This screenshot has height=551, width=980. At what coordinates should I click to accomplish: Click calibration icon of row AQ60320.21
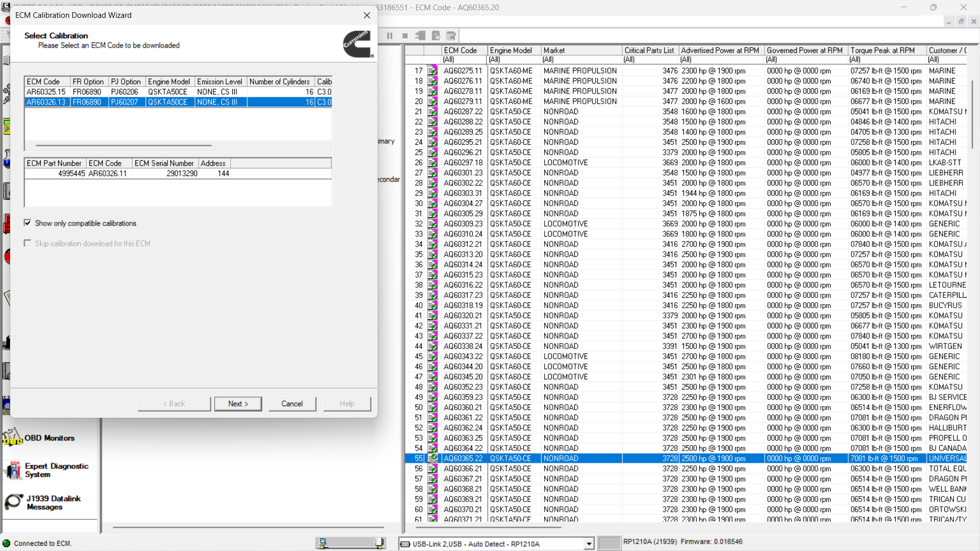point(432,316)
